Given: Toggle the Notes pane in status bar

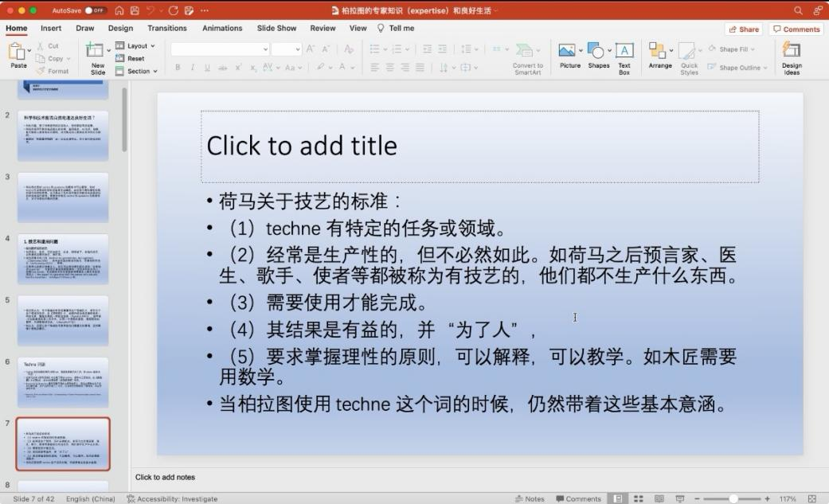Looking at the screenshot, I should point(529,498).
